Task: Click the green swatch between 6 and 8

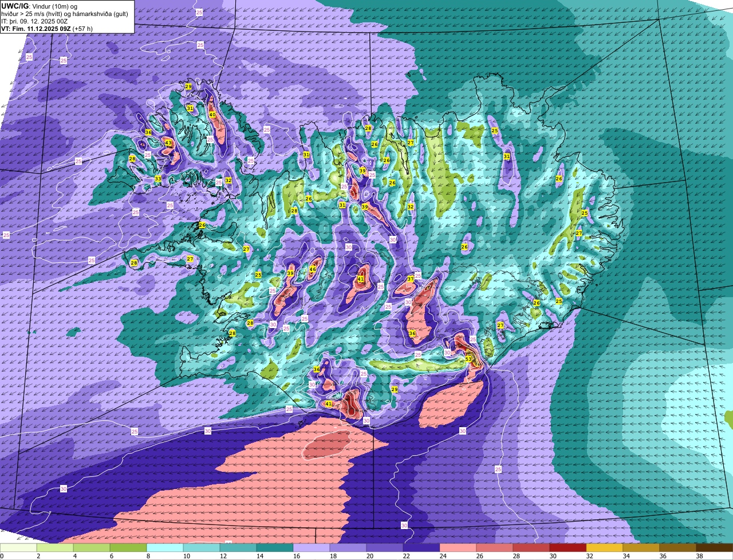Action: pos(128,547)
